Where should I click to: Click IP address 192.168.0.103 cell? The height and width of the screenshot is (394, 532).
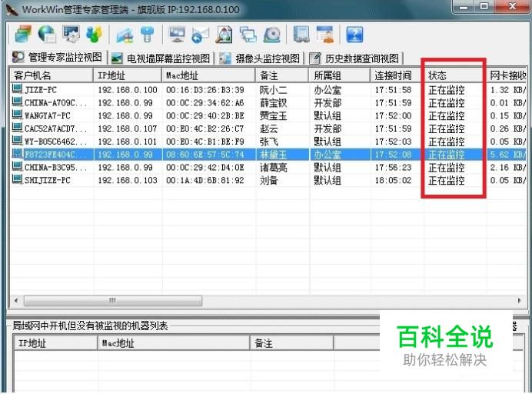[x=128, y=180]
